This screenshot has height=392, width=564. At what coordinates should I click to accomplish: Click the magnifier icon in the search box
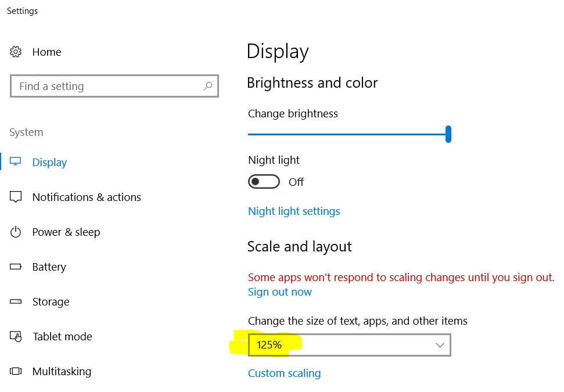point(207,86)
